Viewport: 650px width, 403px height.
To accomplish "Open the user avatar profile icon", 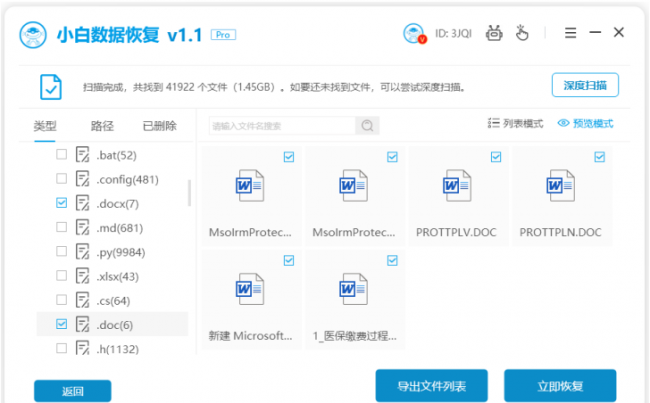I will pyautogui.click(x=414, y=34).
